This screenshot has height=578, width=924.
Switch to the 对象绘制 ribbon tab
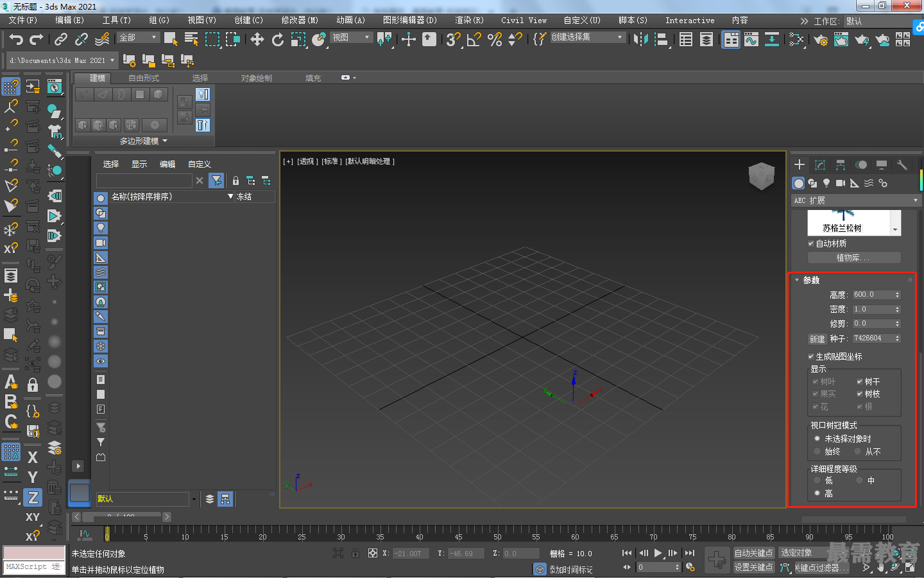pyautogui.click(x=256, y=78)
